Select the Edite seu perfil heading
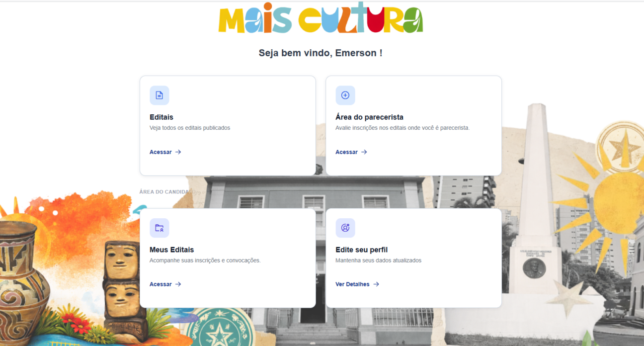Screen dimensions: 644x346 coord(362,250)
